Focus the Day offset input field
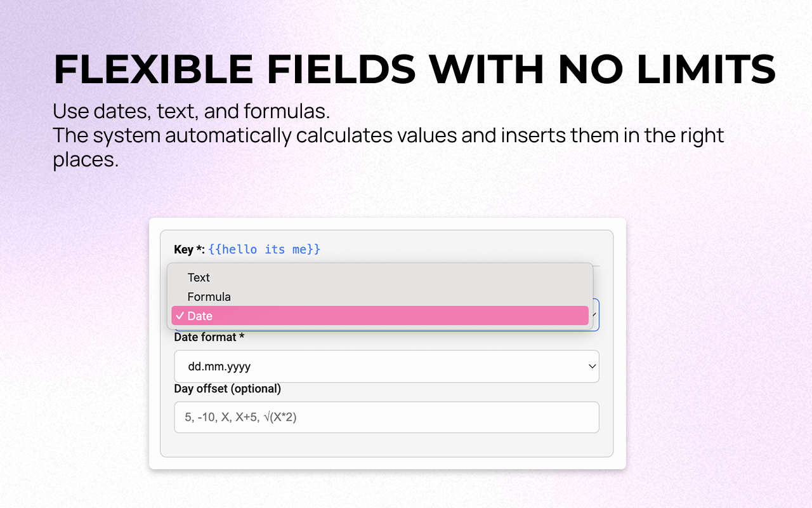The width and height of the screenshot is (812, 508). coord(386,417)
